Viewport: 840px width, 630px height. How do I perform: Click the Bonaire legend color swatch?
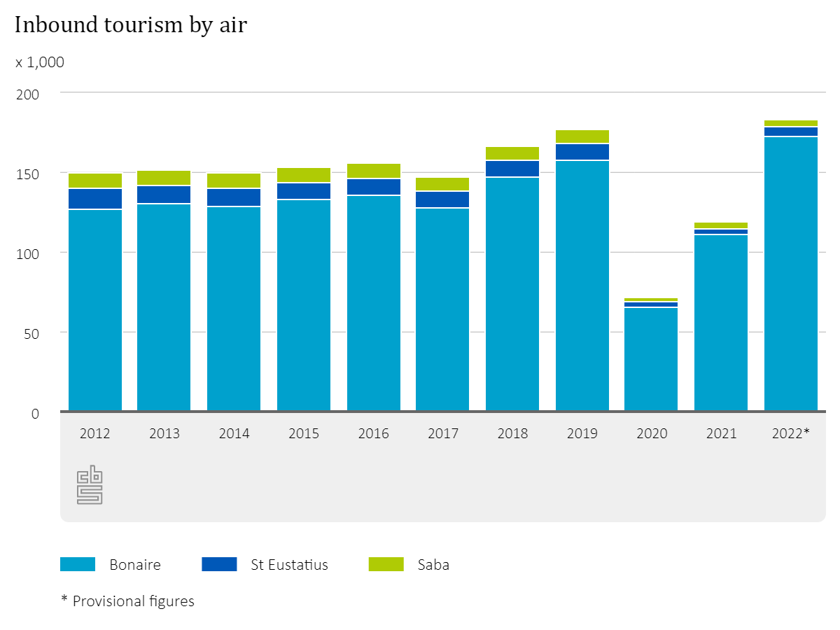pos(78,564)
